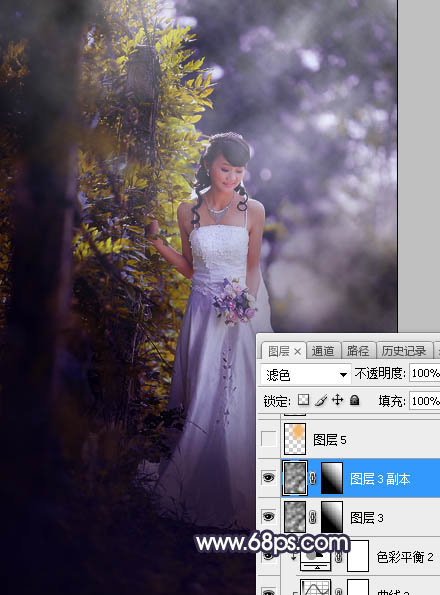Image resolution: width=440 pixels, height=595 pixels.
Task: Close the 图层 tab with its x
Action: [298, 352]
